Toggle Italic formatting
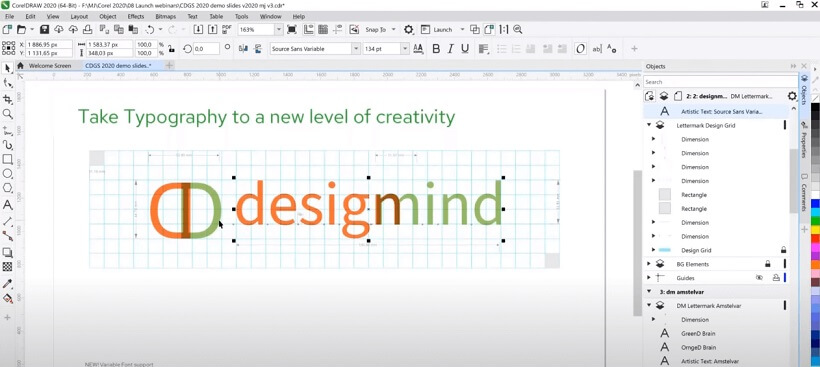The height and width of the screenshot is (367, 820). [450, 49]
